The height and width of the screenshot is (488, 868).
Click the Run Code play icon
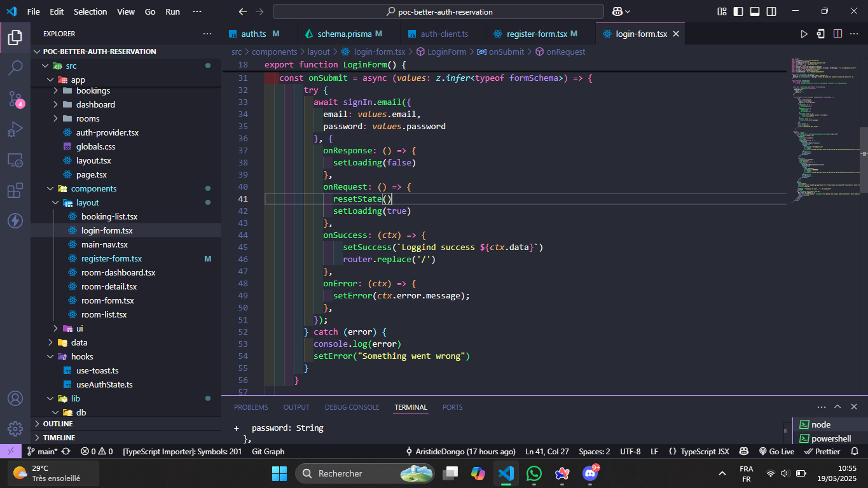click(804, 34)
